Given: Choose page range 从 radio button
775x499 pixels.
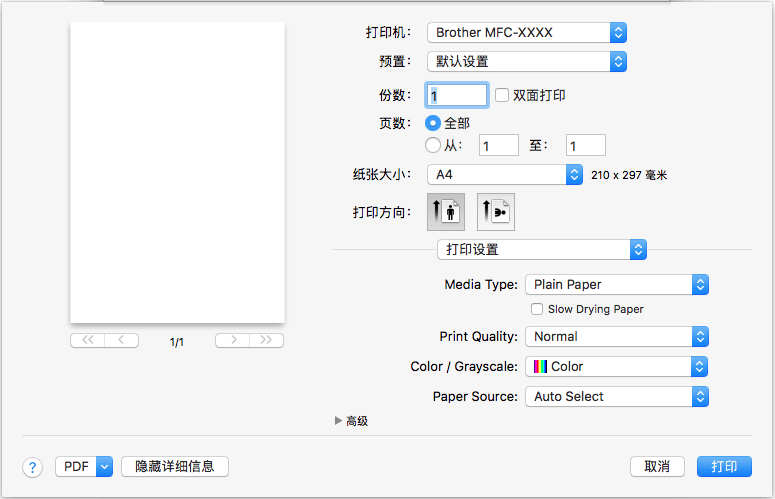Looking at the screenshot, I should click(433, 145).
